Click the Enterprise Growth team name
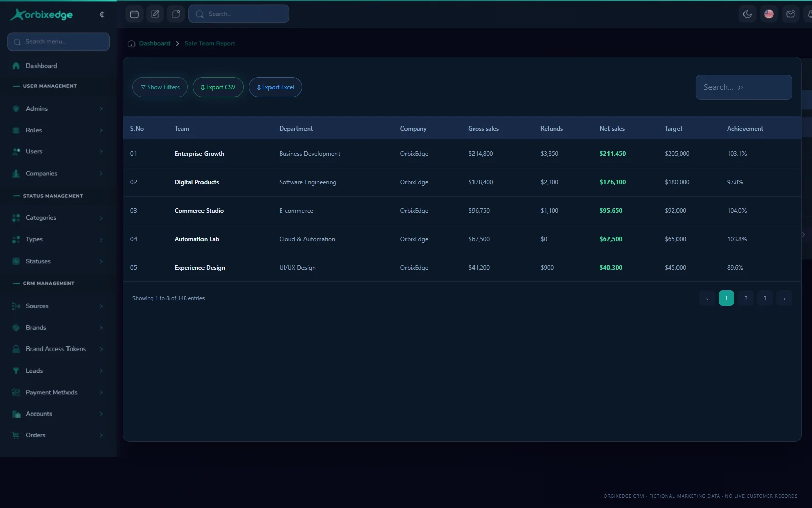Viewport: 812px width, 508px height. tap(199, 154)
